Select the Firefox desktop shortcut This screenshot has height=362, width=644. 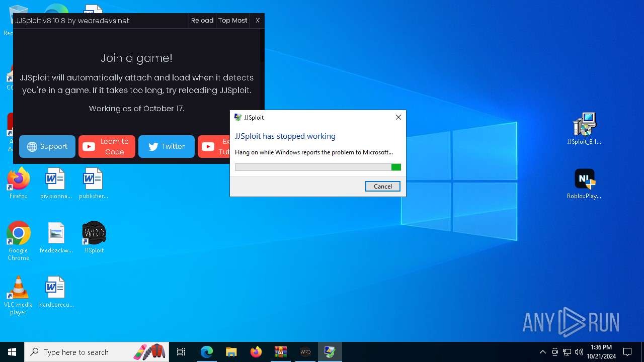18,184
